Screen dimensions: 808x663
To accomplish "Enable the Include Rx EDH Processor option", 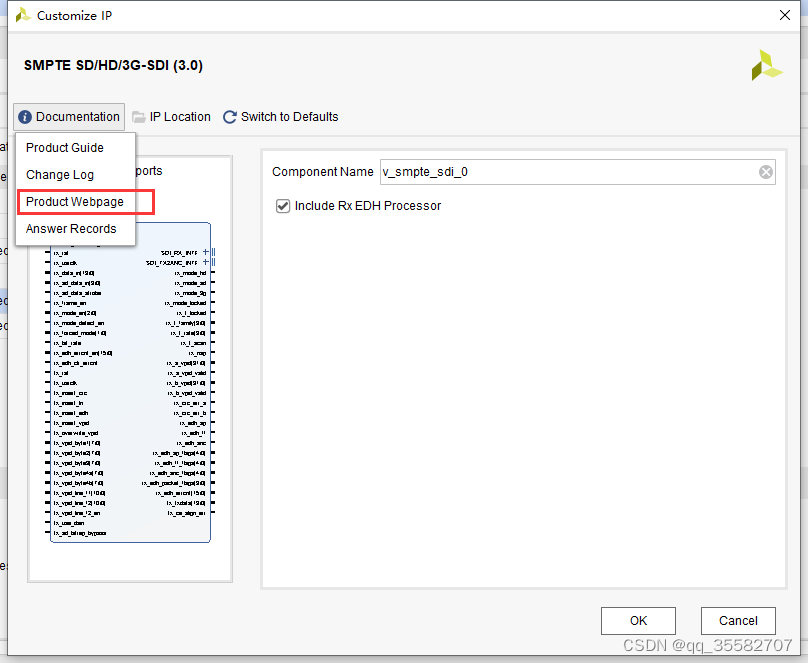I will click(283, 206).
